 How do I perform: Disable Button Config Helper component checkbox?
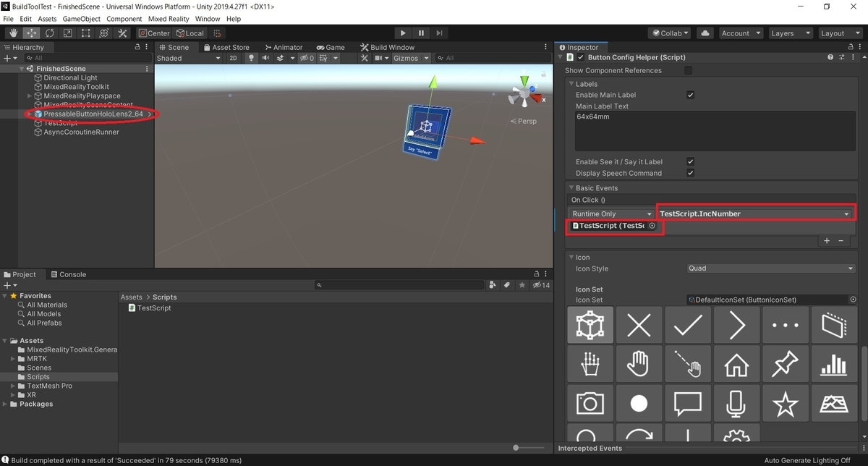pyautogui.click(x=581, y=57)
